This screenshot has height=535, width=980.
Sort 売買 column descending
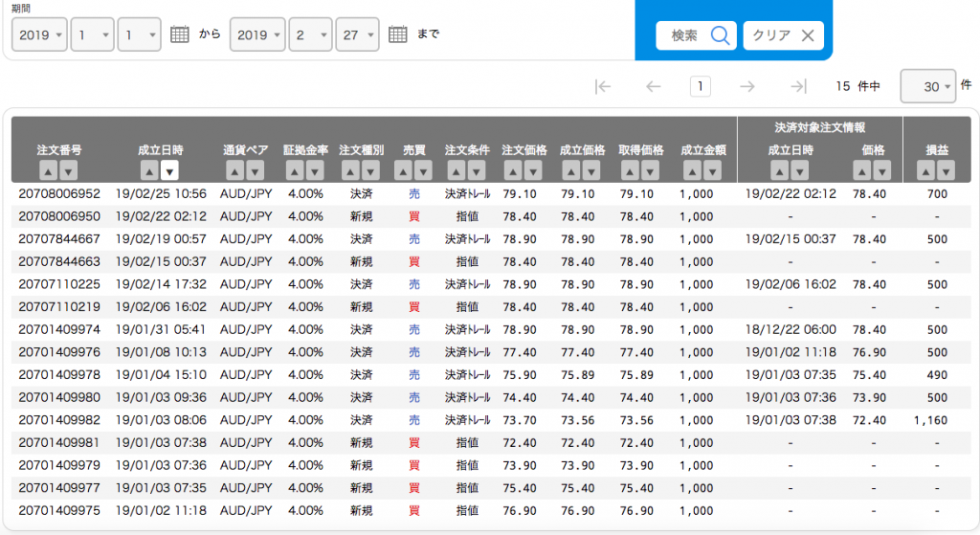click(x=424, y=170)
